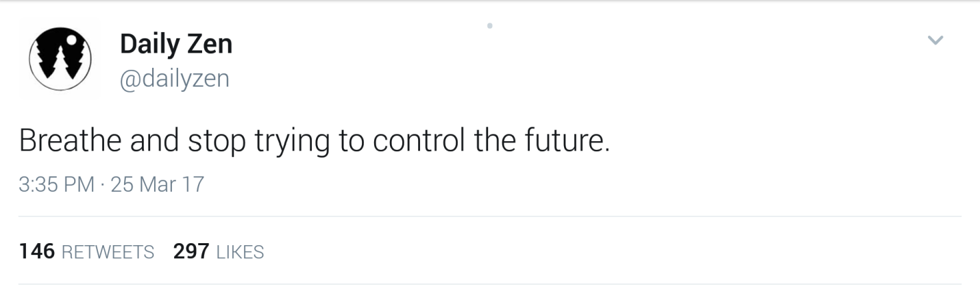Click the 25 Mar 17 date
Screen dimensions: 980x287
tap(157, 185)
